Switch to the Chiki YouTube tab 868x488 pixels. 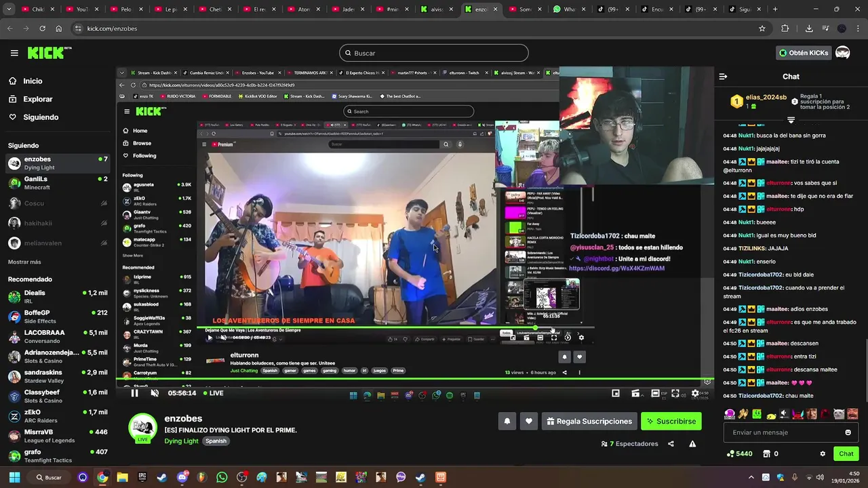(37, 9)
